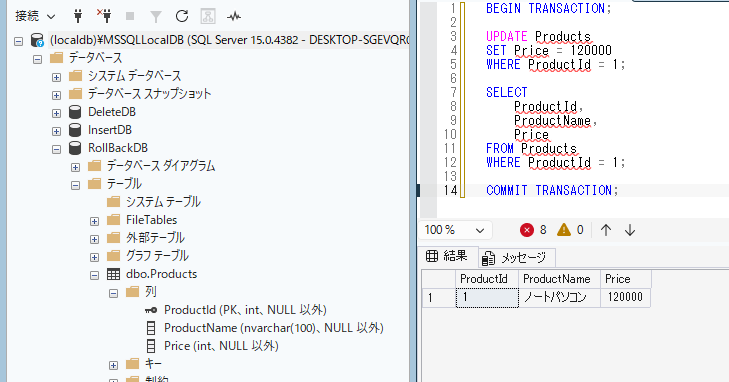Click the disconnect plug icon with red X
729x382 pixels.
[104, 16]
